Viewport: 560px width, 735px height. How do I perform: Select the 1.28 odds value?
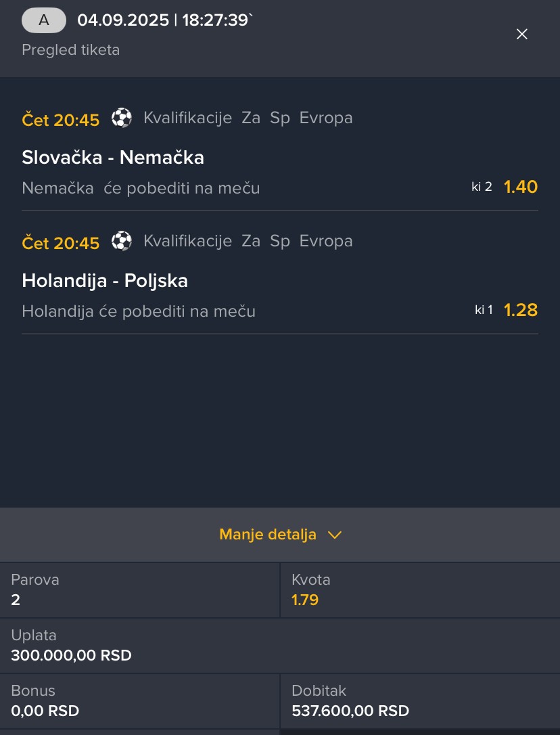click(520, 311)
